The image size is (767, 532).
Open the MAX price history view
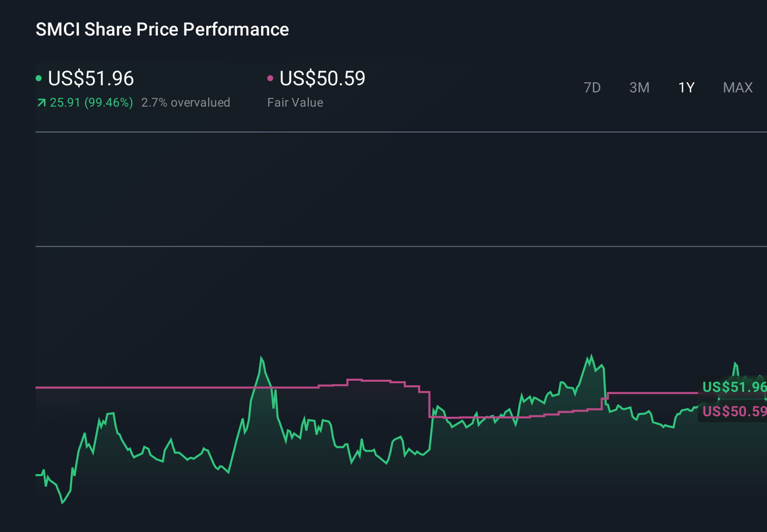(x=737, y=87)
